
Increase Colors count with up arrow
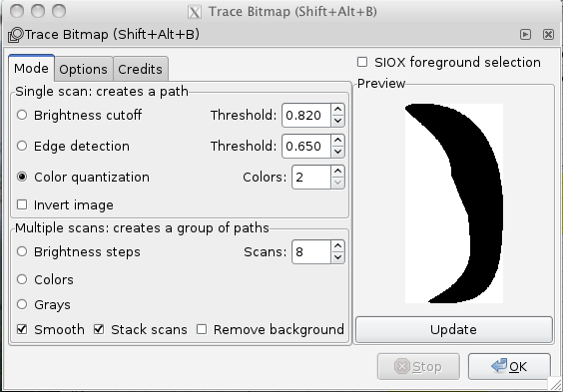[337, 172]
